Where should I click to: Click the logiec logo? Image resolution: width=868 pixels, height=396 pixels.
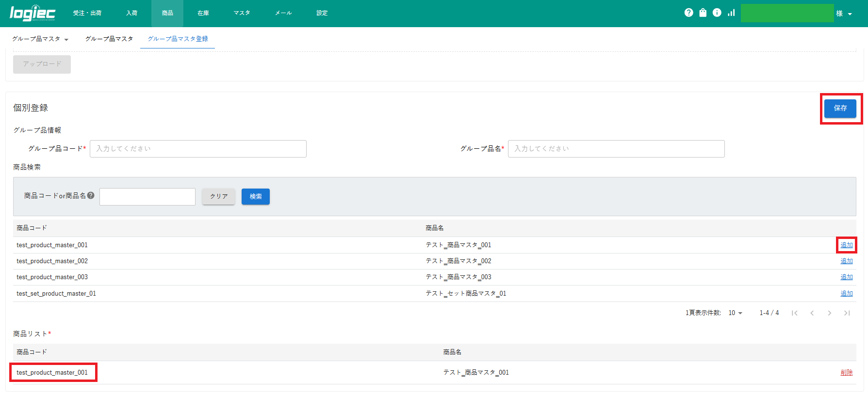33,13
